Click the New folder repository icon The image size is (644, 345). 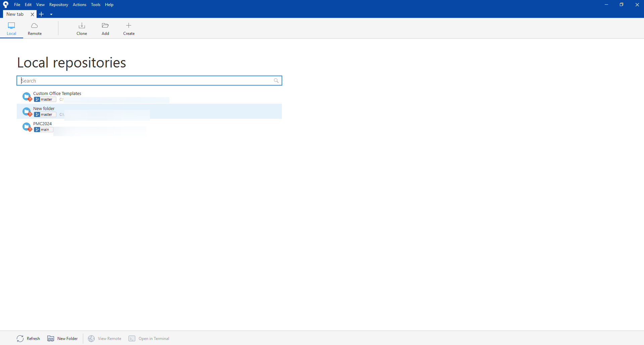tap(27, 112)
